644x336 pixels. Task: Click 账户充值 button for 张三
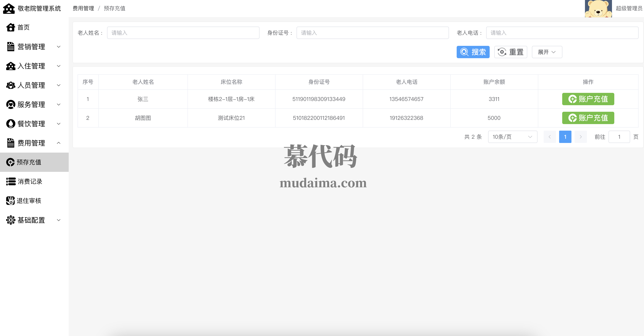point(588,99)
